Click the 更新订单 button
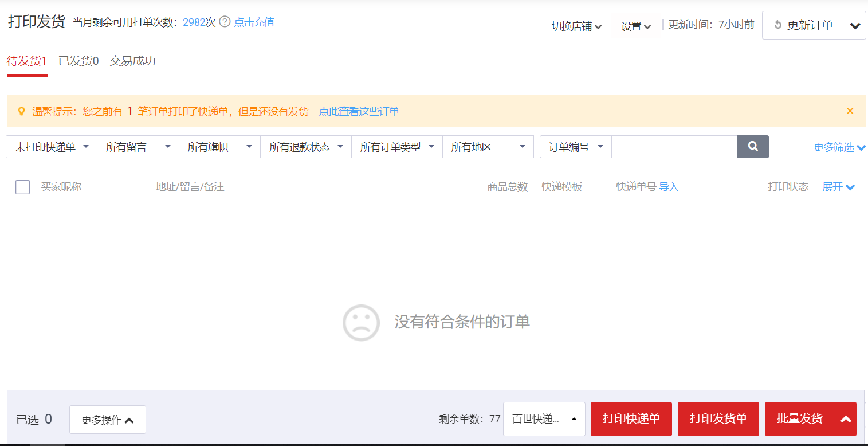The image size is (868, 446). pyautogui.click(x=803, y=25)
